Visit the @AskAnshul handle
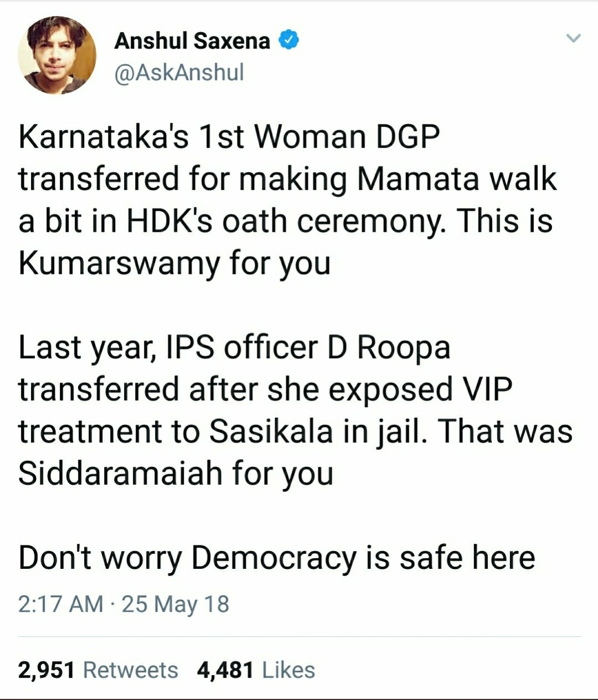This screenshot has height=700, width=598. (179, 72)
